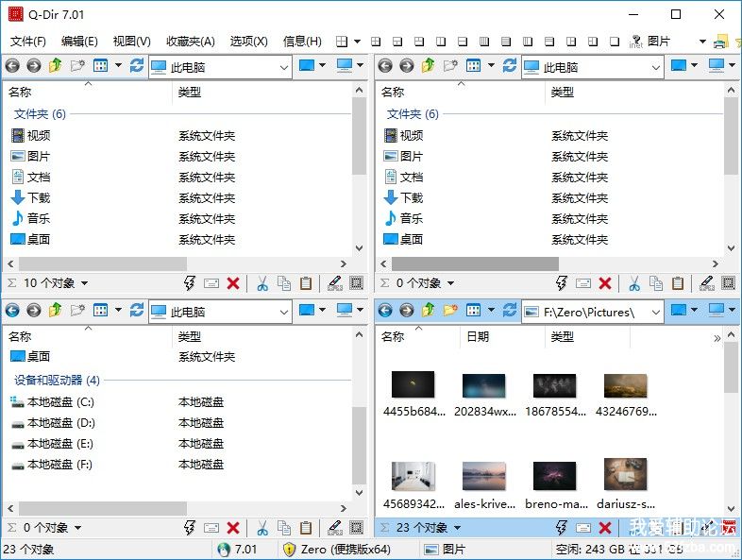
Task: Select thumbnail dariusz-s...
Action: [626, 484]
